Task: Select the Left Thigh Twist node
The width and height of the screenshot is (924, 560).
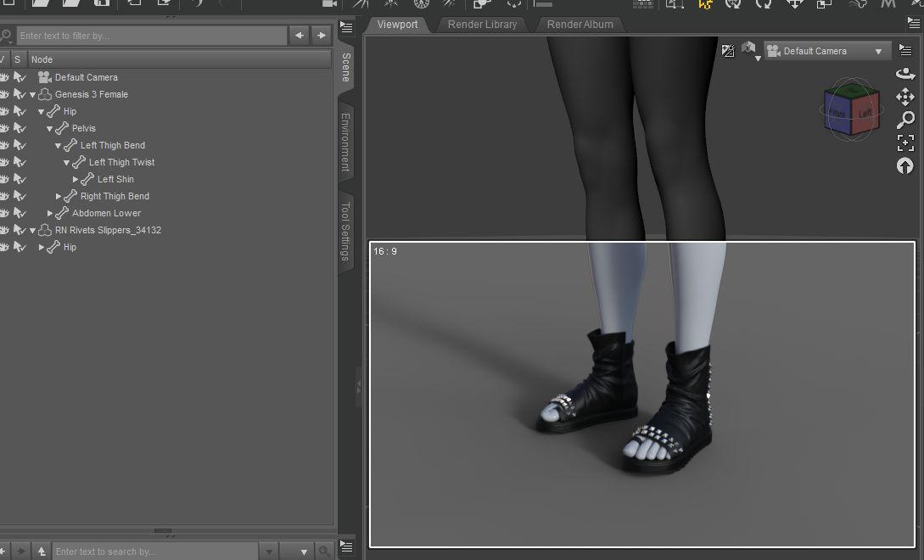Action: click(x=121, y=162)
